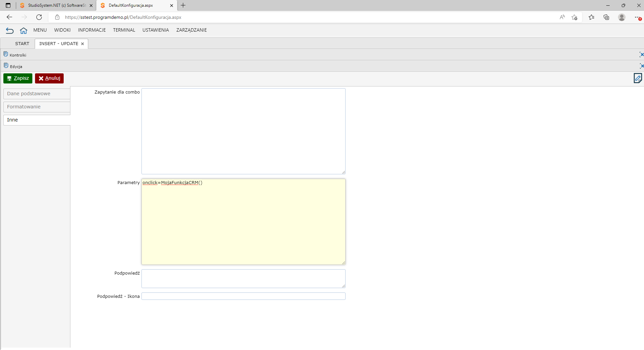
Task: Open the browser tab actions menu
Action: point(8,5)
